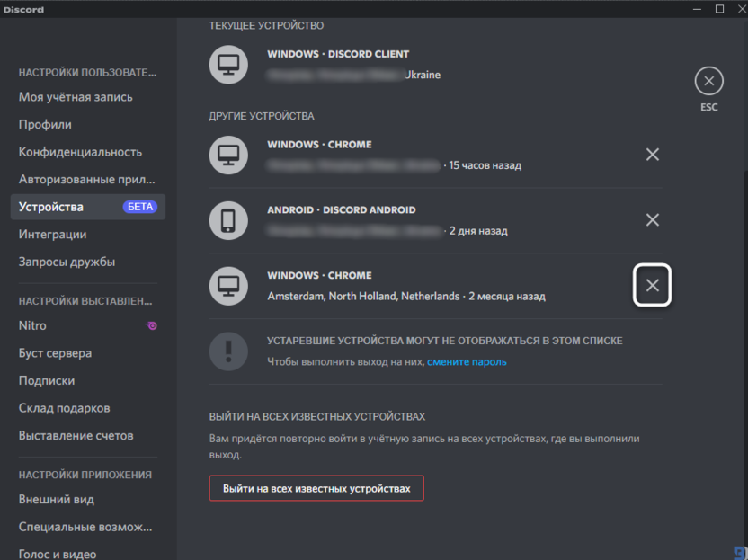Open the Профили section
Image resolution: width=748 pixels, height=560 pixels.
click(x=88, y=125)
